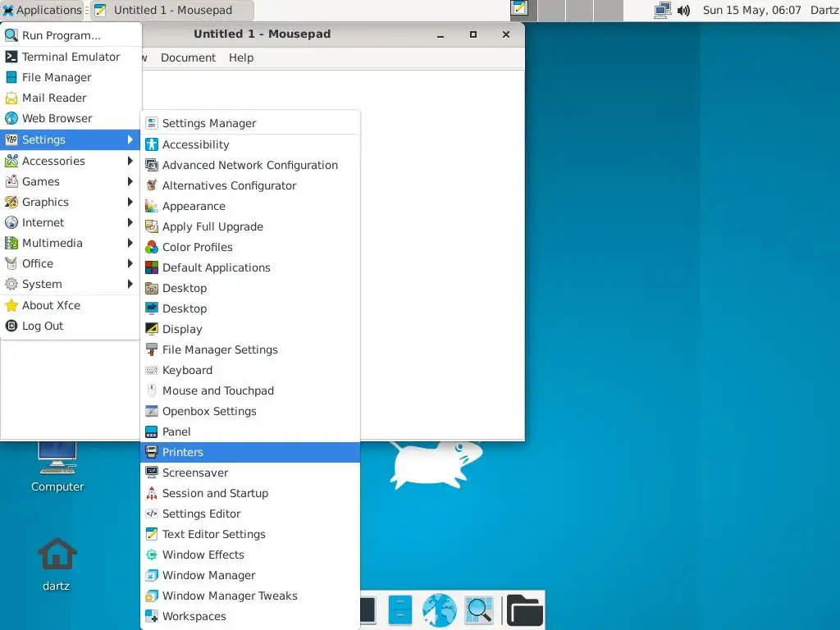Open Window Manager Tweaks entry
Image resolution: width=840 pixels, height=630 pixels.
point(250,596)
